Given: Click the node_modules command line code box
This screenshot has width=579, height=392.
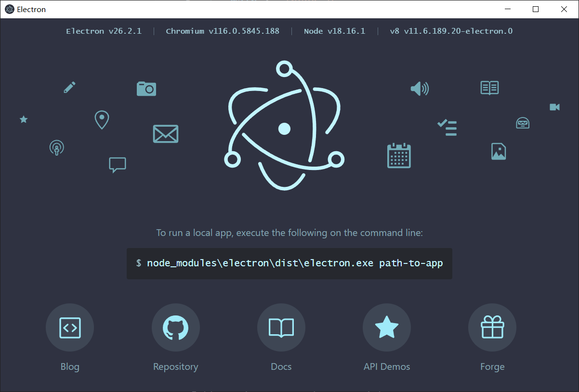Looking at the screenshot, I should (x=289, y=263).
